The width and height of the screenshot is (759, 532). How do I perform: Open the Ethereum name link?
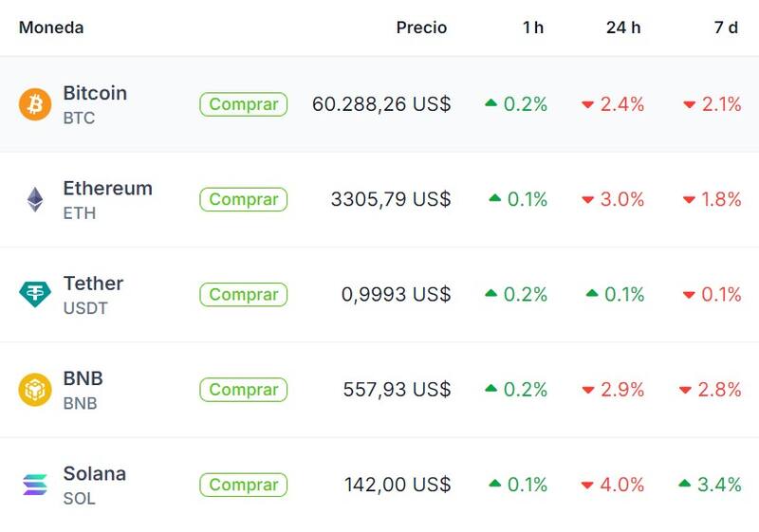pos(107,188)
